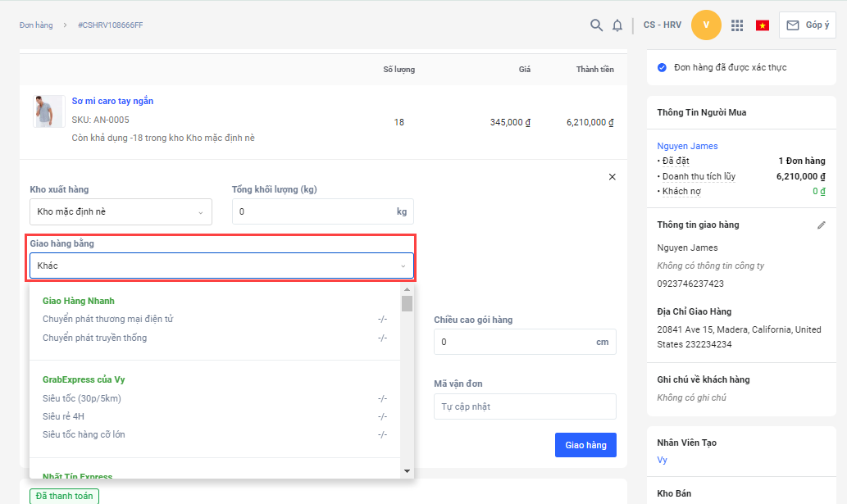
Task: Open the apps grid menu
Action: click(x=737, y=25)
